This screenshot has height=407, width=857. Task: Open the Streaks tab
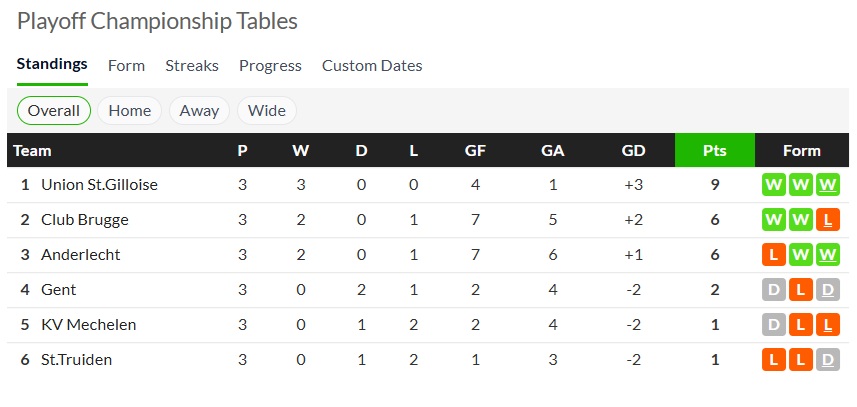192,65
